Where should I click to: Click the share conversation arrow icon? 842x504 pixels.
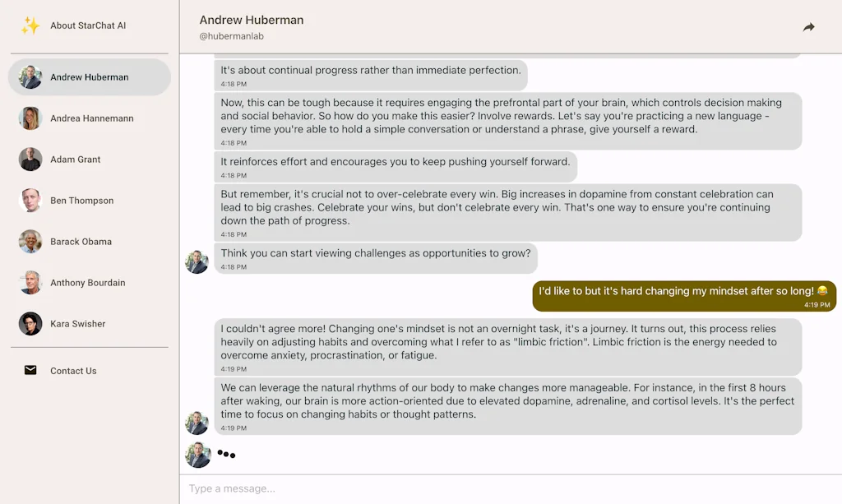click(x=808, y=26)
